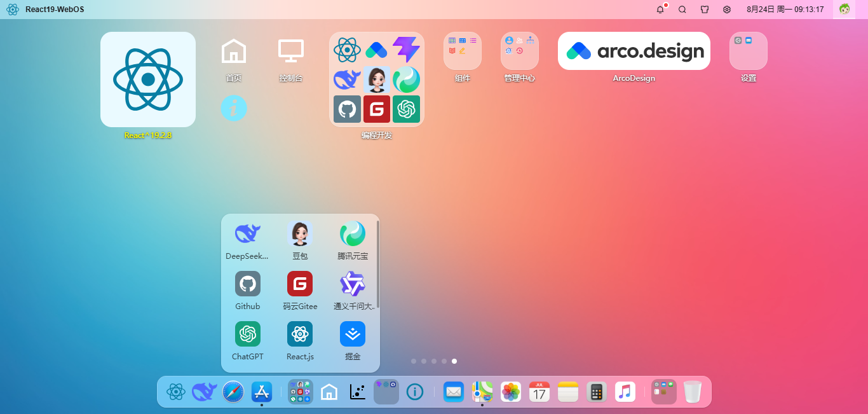Open the gray three-app folder in dock
The height and width of the screenshot is (414, 868).
386,392
